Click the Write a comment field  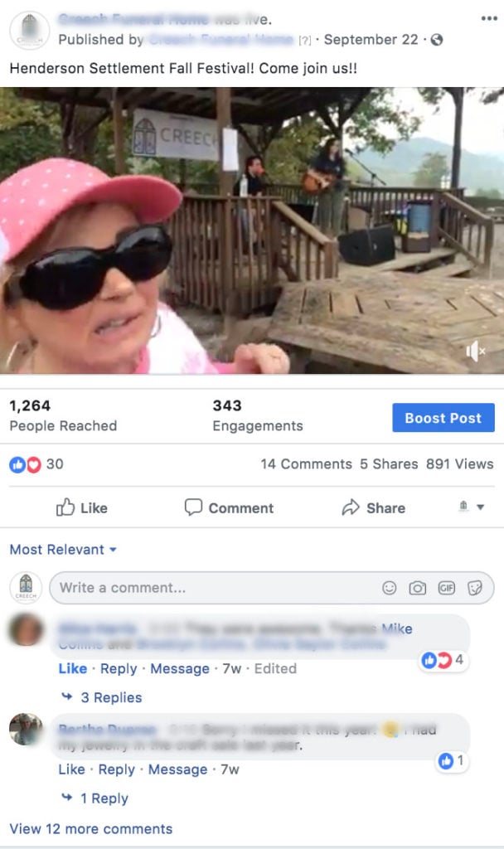216,588
